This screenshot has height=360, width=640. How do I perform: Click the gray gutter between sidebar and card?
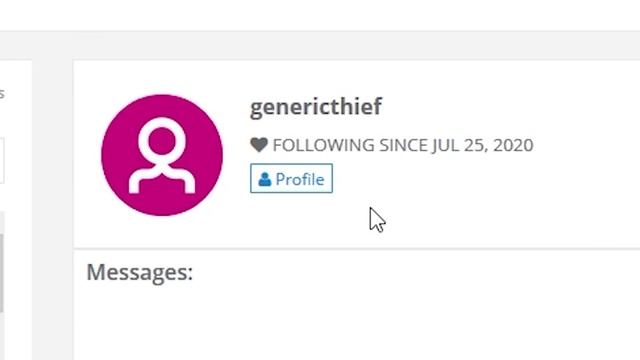(x=53, y=210)
